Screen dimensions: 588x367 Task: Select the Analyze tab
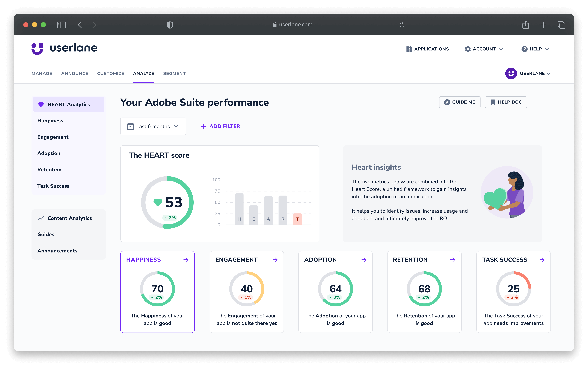143,74
